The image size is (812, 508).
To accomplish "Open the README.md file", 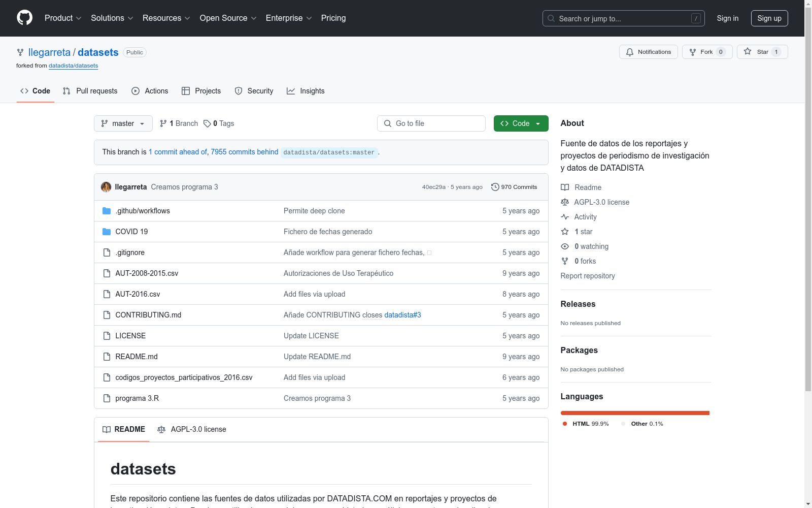I will coord(137,357).
